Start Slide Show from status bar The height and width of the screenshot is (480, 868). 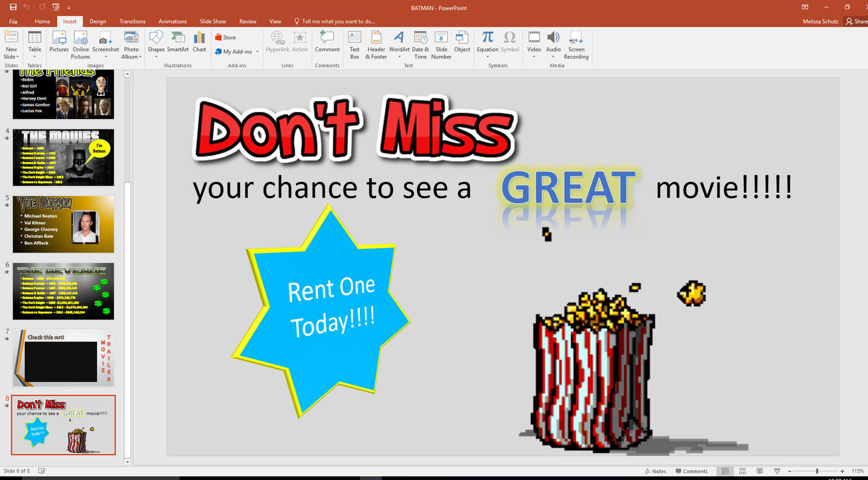point(777,471)
